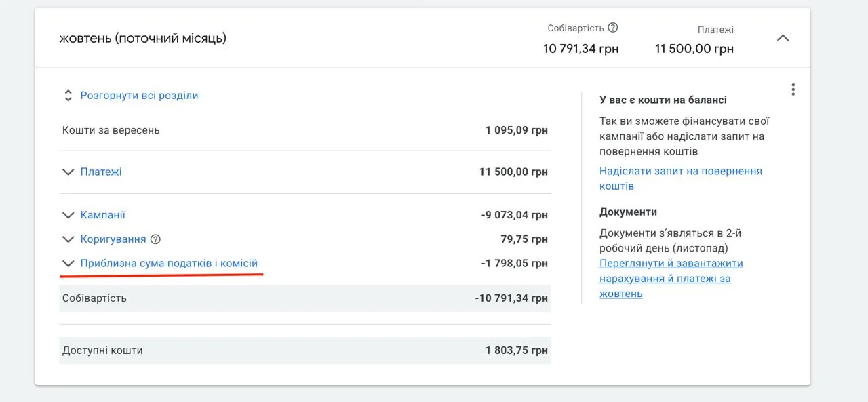This screenshot has height=402, width=868.
Task: Collapse the жовтень month section chevron
Action: pos(783,38)
